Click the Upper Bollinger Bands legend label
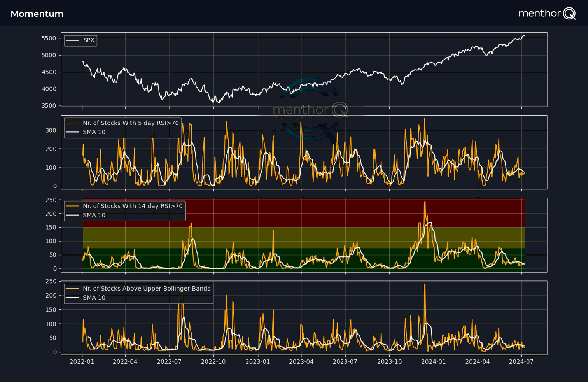The height and width of the screenshot is (382, 588). [x=146, y=289]
